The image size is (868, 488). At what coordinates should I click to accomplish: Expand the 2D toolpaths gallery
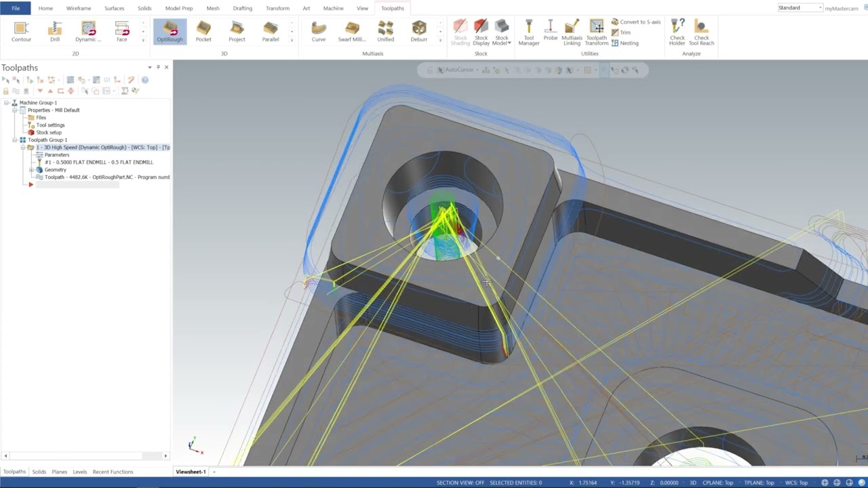coord(143,41)
